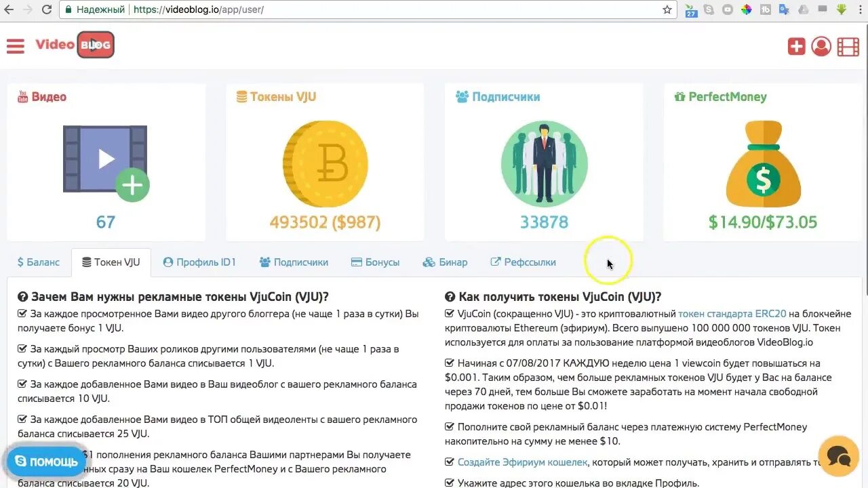
Task: Go back using browser back arrow
Action: pos(9,9)
